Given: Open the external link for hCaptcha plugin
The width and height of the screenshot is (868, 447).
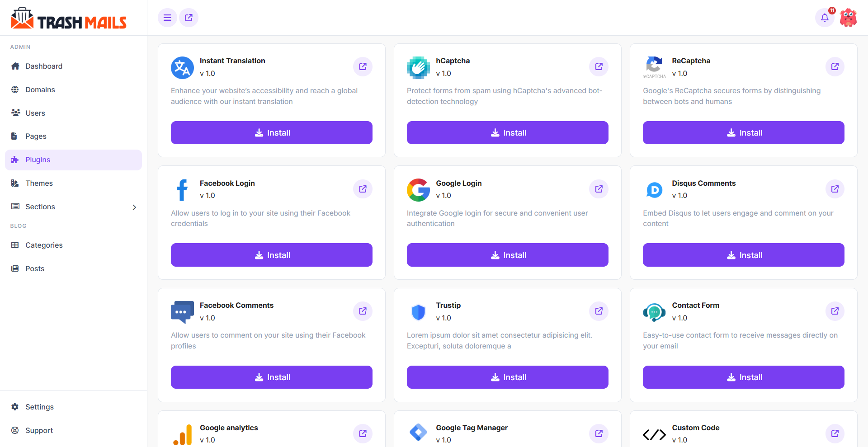Looking at the screenshot, I should (599, 66).
